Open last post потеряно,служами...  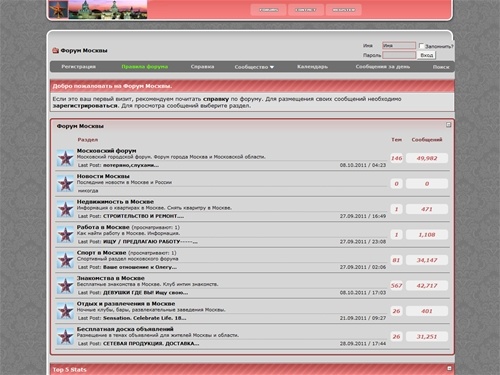(131, 165)
